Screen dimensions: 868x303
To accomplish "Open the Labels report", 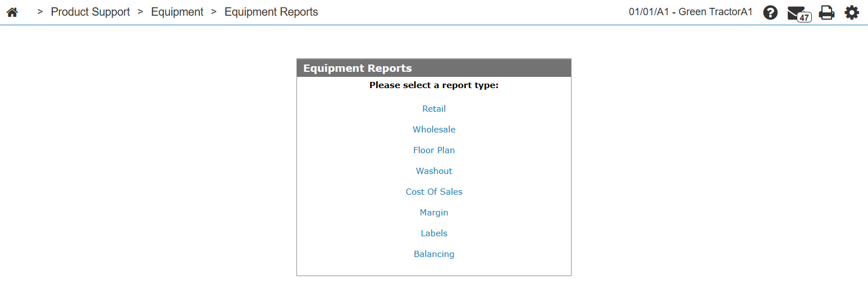I will pyautogui.click(x=434, y=233).
